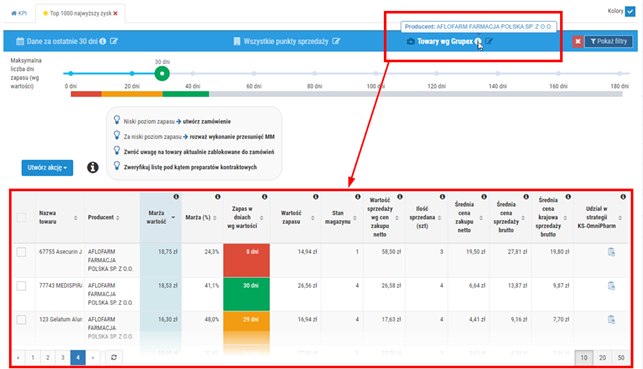Click large info icon beside Utwórz akcję

click(93, 167)
